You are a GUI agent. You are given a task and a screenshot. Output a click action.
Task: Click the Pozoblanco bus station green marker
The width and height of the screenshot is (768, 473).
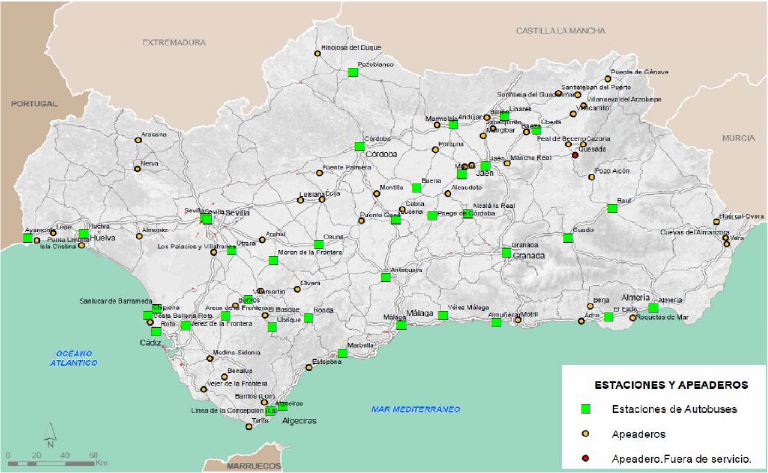[x=353, y=72]
